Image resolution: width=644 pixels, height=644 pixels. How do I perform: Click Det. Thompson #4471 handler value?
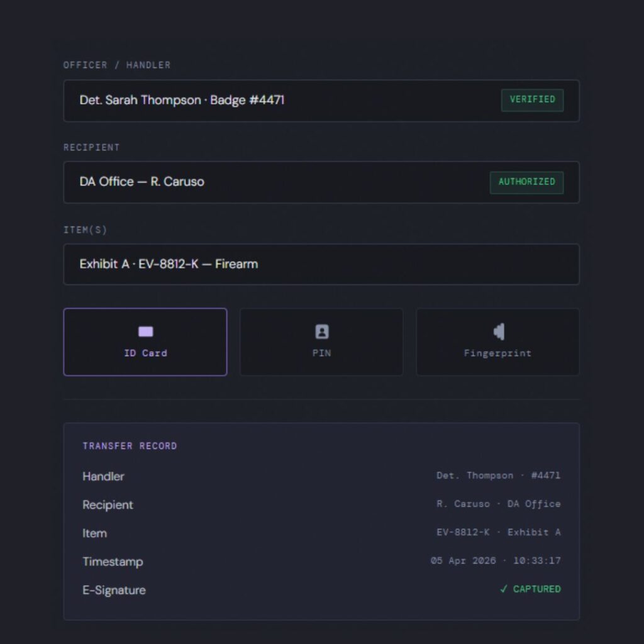498,475
